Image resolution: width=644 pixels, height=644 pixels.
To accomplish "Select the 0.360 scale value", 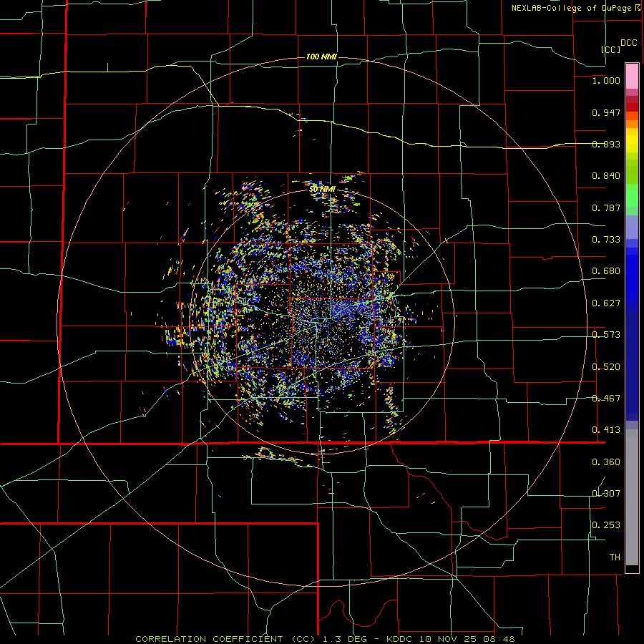I will [606, 462].
